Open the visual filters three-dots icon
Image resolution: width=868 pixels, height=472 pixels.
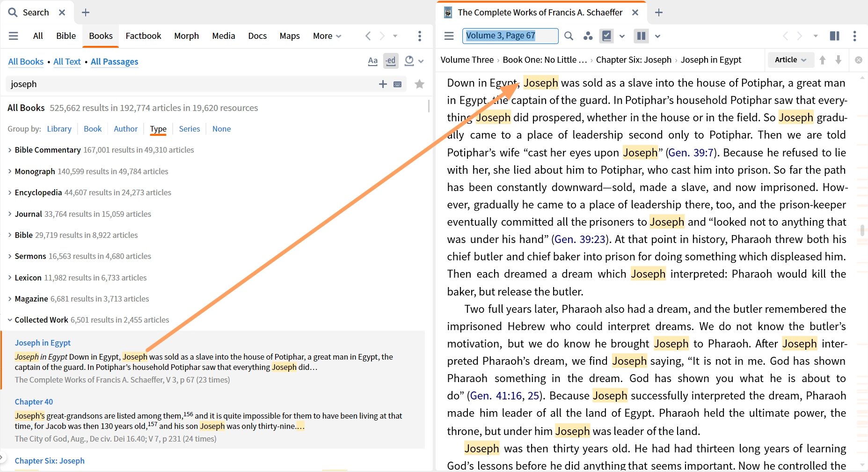pyautogui.click(x=588, y=36)
